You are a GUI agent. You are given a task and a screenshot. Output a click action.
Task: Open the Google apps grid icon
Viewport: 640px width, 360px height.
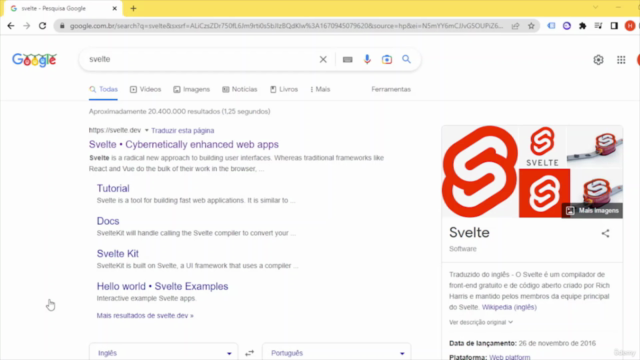pyautogui.click(x=621, y=60)
